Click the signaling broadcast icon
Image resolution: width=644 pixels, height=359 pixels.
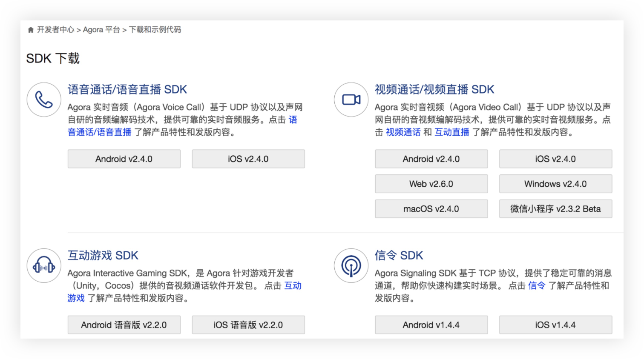coord(351,266)
